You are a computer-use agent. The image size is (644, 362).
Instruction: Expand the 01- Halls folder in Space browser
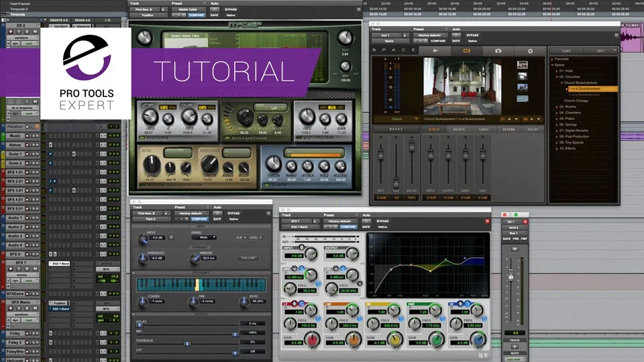coord(557,71)
